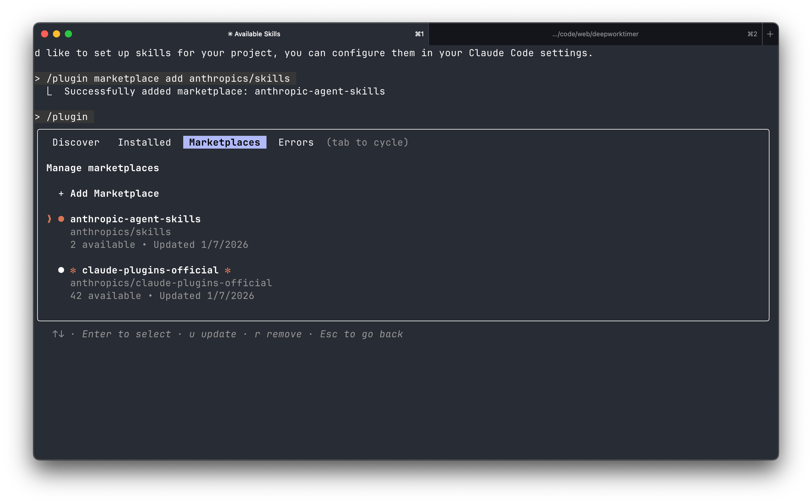The image size is (812, 504).
Task: Click the asterisk icon in Available Skills tab
Action: [x=230, y=34]
